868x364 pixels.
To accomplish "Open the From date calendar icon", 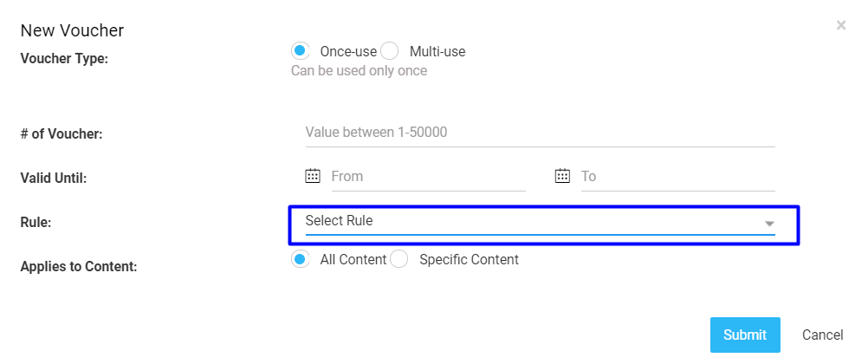I will pyautogui.click(x=313, y=176).
